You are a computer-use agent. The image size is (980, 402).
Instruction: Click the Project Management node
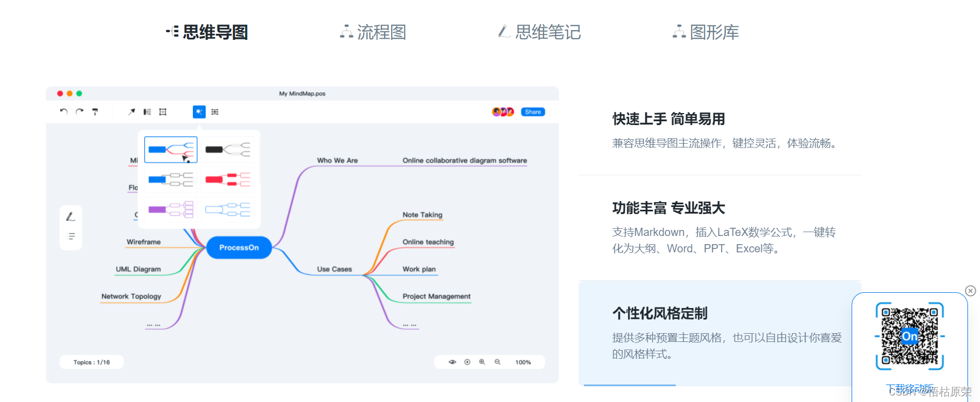click(436, 297)
